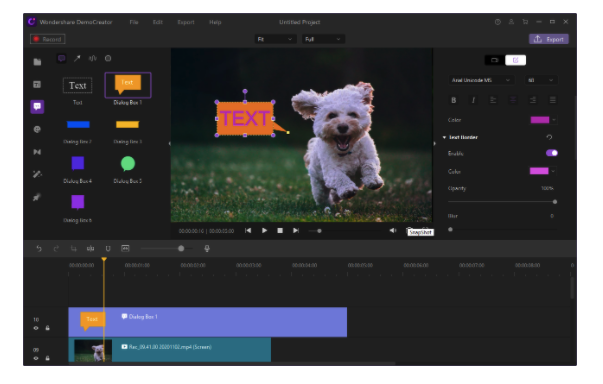Image resolution: width=603 pixels, height=384 pixels.
Task: Reset the Text Border settings
Action: pos(549,137)
